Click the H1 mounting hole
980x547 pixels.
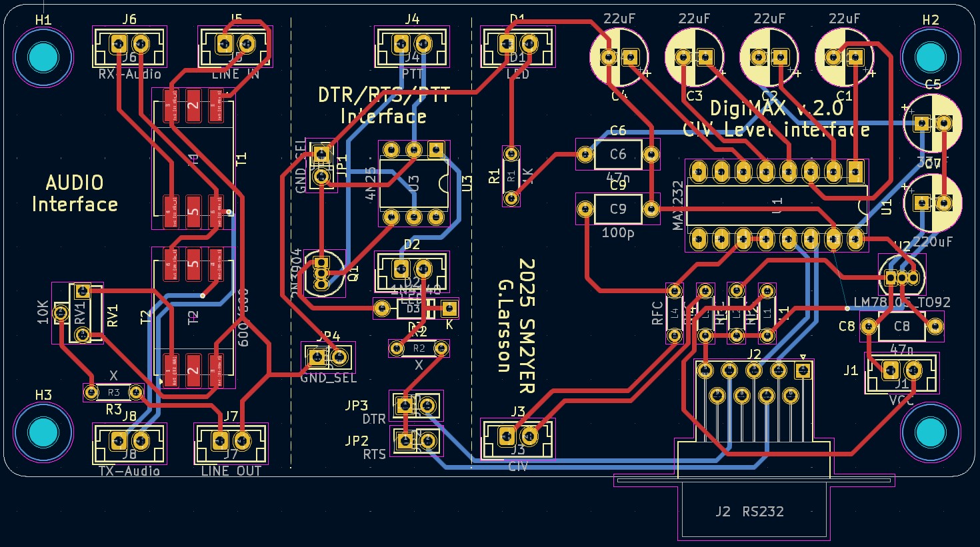(43, 57)
